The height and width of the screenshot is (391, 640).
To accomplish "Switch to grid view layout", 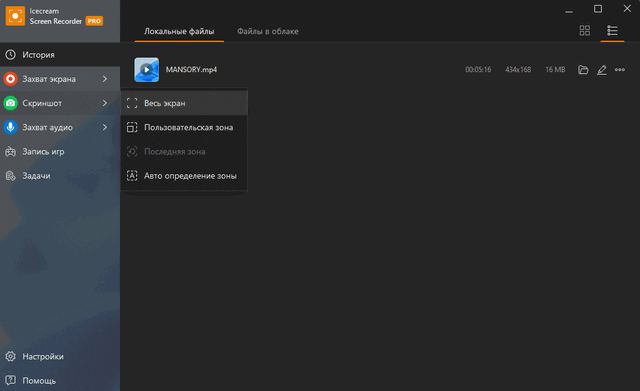I will [x=584, y=30].
